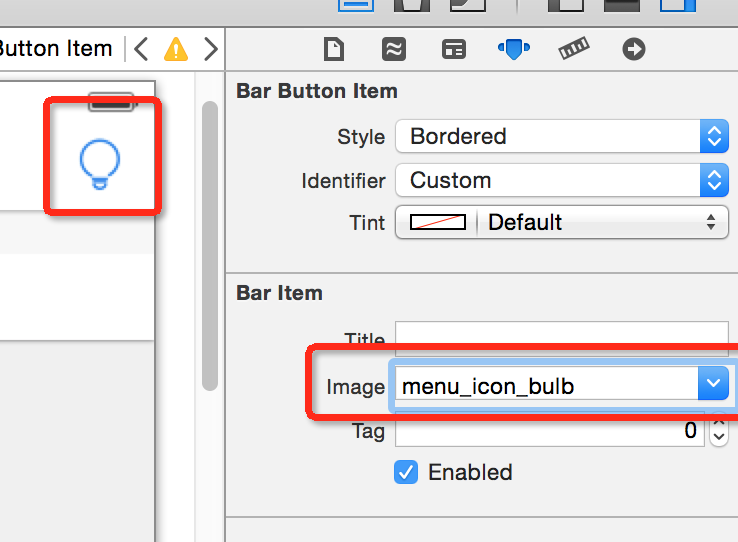Open the Size inspector ruler tab
Viewport: 738px width, 542px height.
click(x=574, y=48)
